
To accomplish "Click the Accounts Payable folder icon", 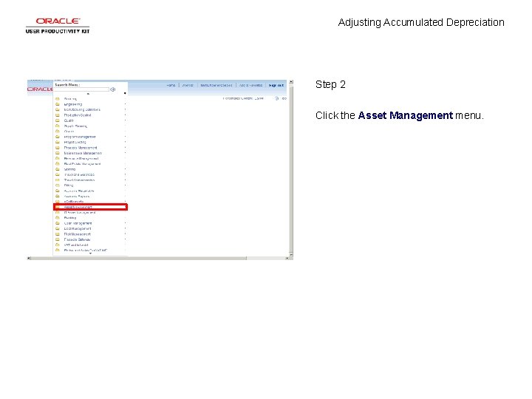I will 58,196.
